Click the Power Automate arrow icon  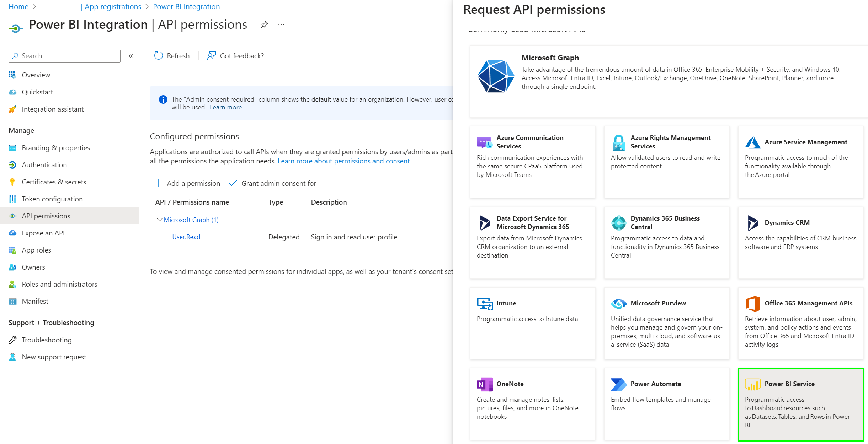click(619, 384)
